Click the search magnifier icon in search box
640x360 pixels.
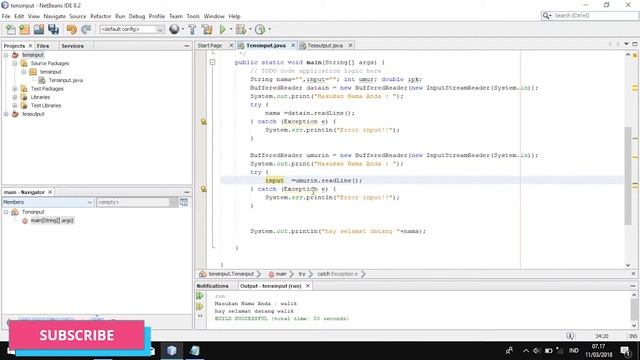pos(546,16)
